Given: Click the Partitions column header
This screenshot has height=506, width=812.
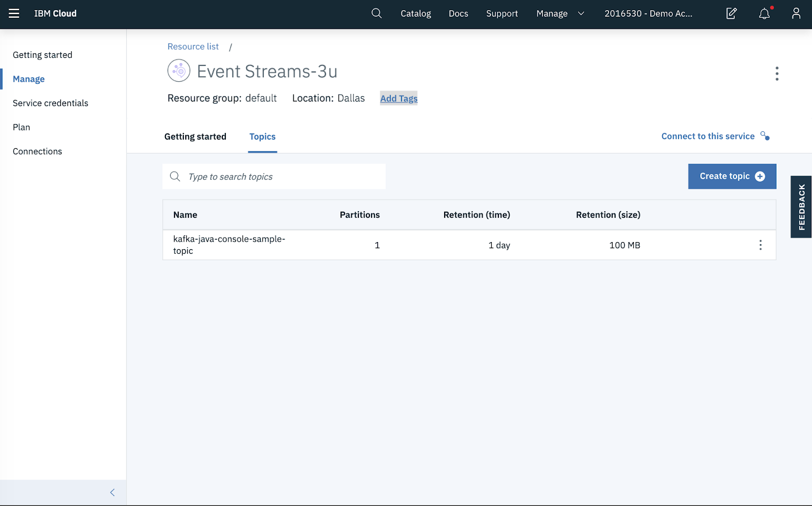Looking at the screenshot, I should [360, 215].
